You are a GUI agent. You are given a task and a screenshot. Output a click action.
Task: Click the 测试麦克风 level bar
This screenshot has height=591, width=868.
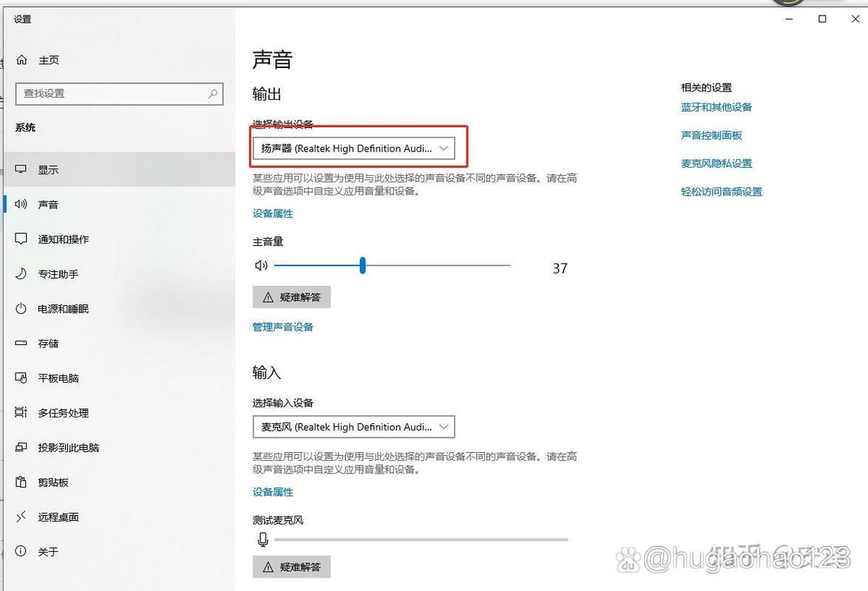click(x=421, y=539)
